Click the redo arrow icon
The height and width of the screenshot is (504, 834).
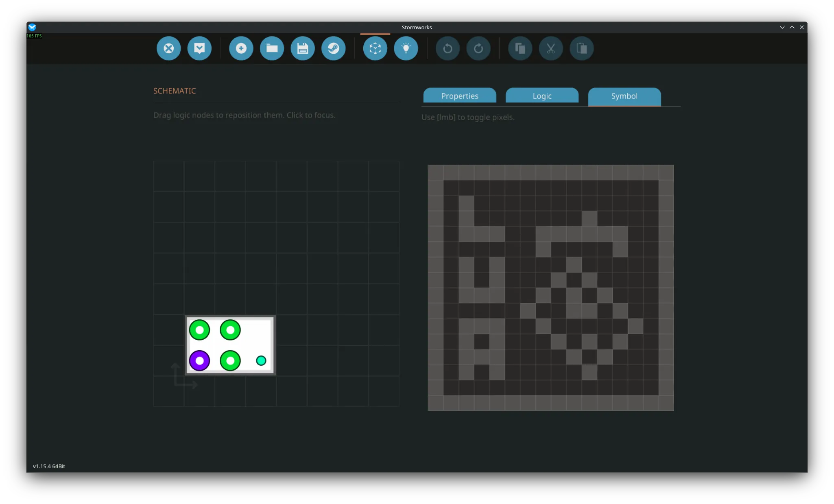click(x=478, y=48)
